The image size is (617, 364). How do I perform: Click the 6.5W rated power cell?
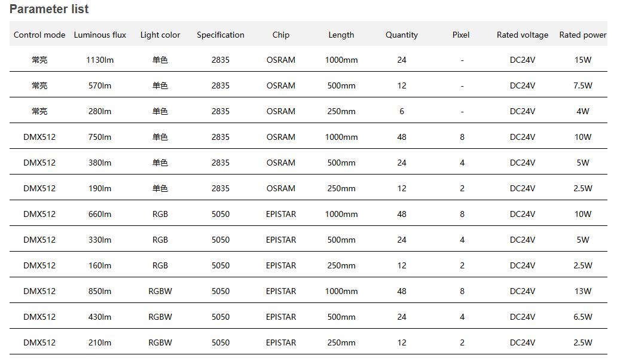tap(582, 317)
